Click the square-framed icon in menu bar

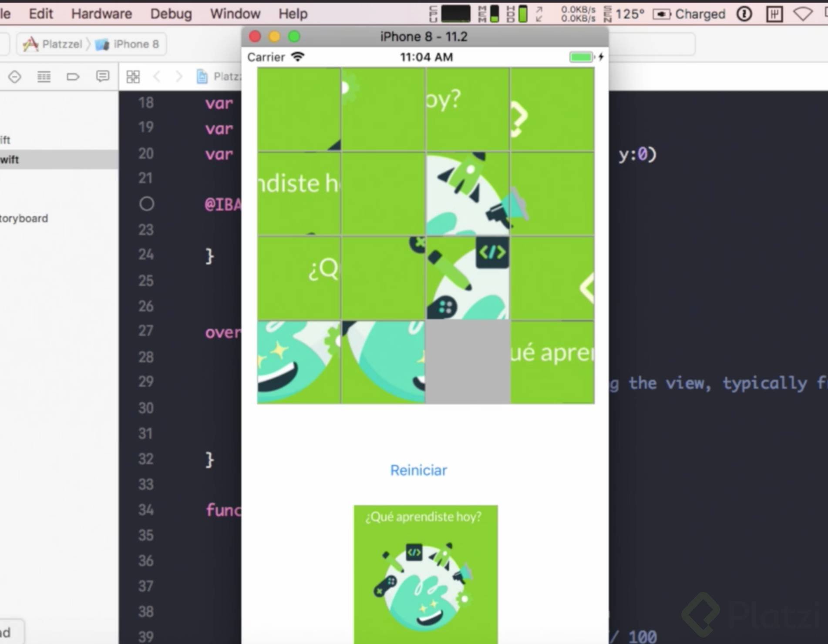[774, 14]
